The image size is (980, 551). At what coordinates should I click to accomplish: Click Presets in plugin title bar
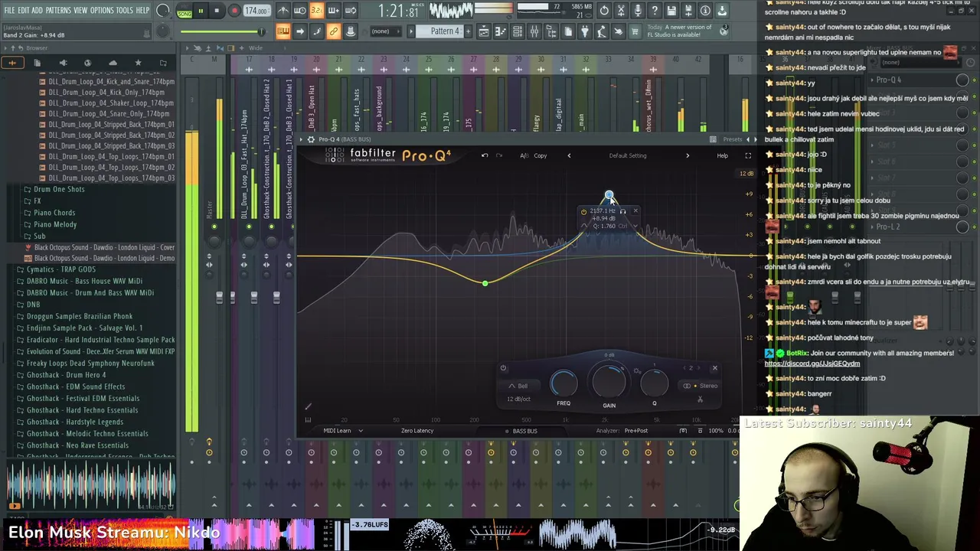click(733, 139)
